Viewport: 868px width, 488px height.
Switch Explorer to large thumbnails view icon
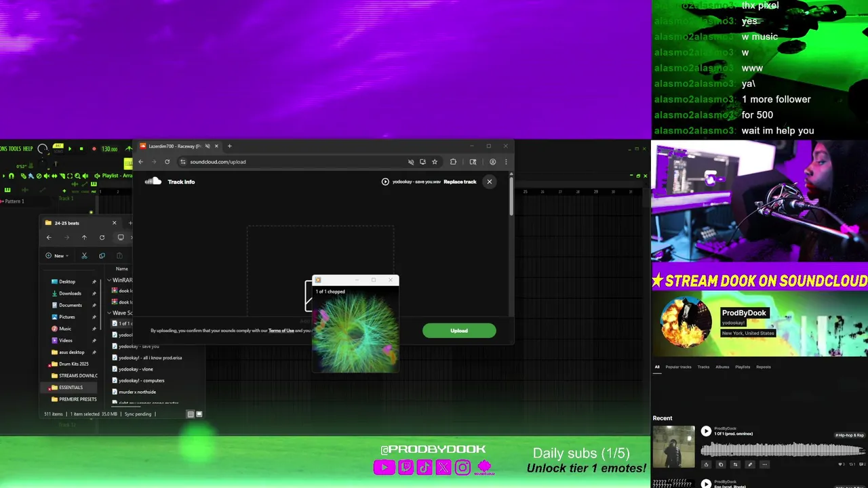[x=199, y=414]
